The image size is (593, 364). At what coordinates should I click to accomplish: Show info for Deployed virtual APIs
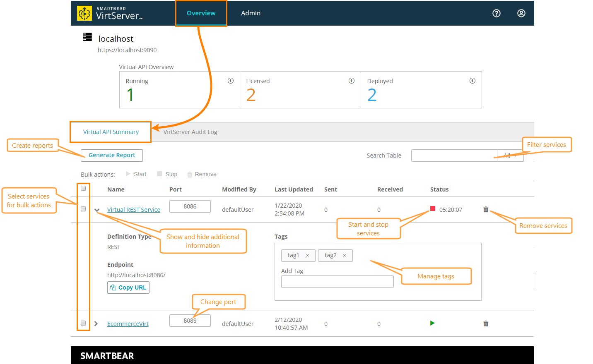472,81
